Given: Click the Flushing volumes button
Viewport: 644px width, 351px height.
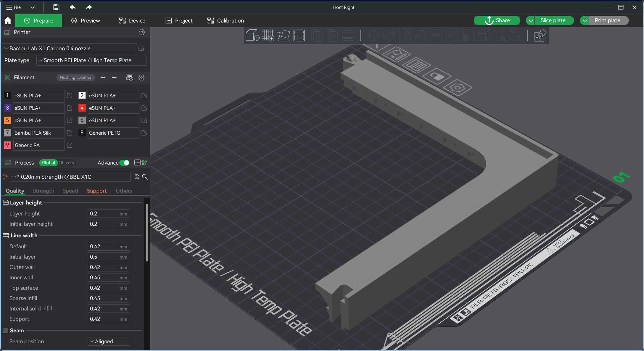Looking at the screenshot, I should click(x=75, y=78).
